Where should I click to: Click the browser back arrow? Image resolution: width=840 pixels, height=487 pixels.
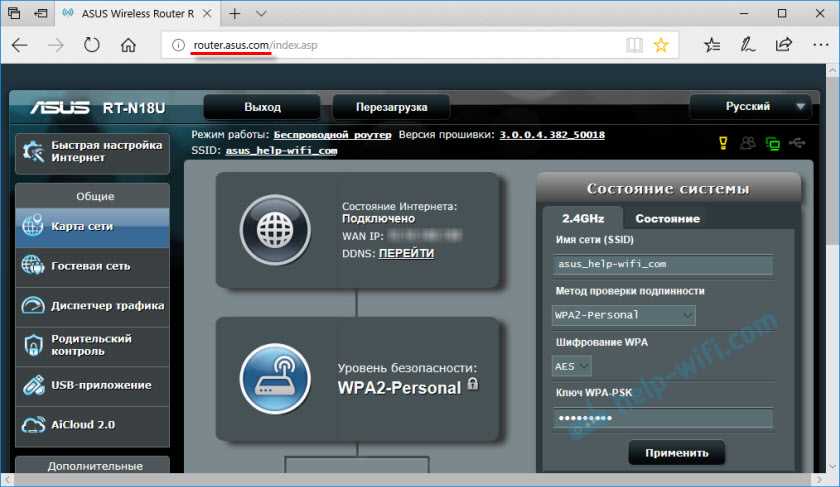tap(20, 45)
